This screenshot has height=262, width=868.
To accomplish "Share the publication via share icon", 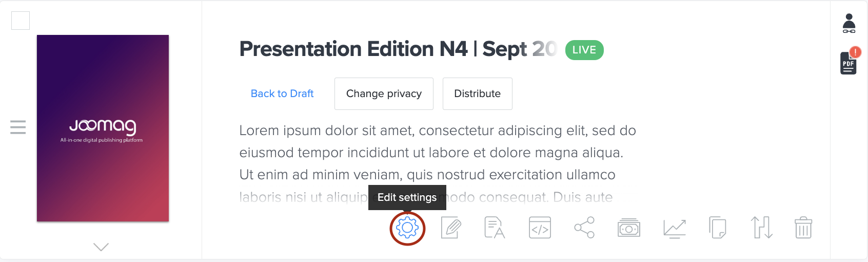I will click(x=584, y=228).
